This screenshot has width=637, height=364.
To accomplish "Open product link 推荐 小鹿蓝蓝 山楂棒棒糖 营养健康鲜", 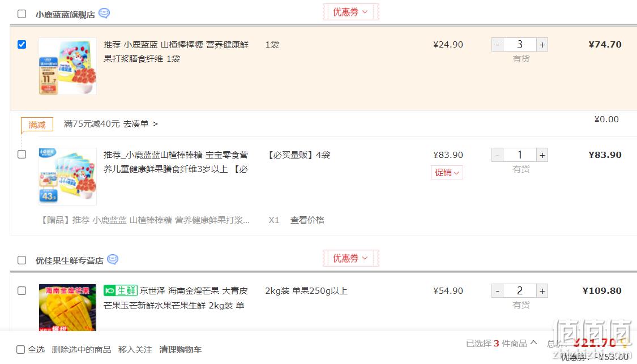I will (176, 51).
